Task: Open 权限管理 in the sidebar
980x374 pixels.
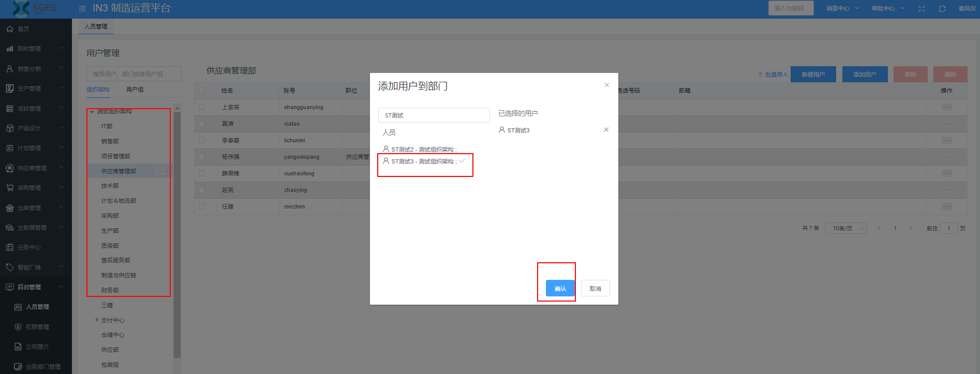Action: point(37,327)
